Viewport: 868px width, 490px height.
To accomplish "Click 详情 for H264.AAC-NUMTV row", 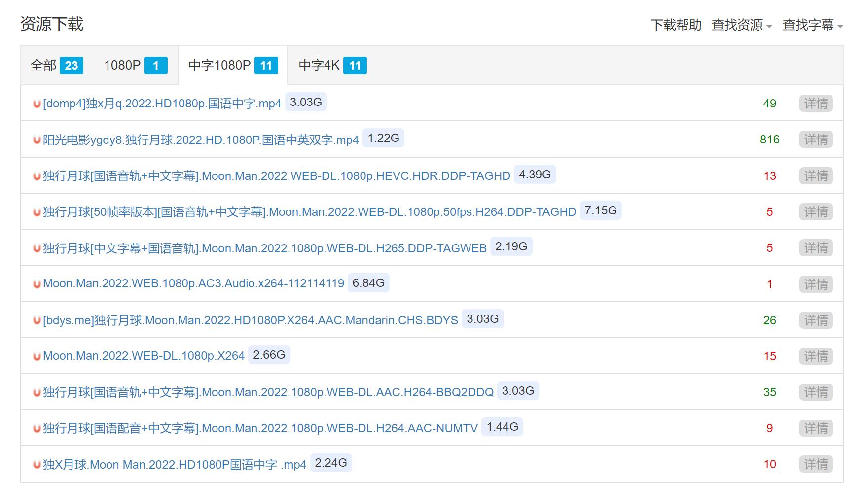I will tap(816, 428).
